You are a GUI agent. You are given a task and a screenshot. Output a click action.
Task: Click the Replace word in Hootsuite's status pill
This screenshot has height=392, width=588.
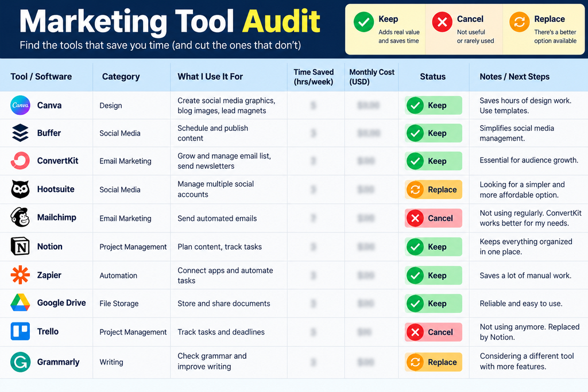click(443, 189)
